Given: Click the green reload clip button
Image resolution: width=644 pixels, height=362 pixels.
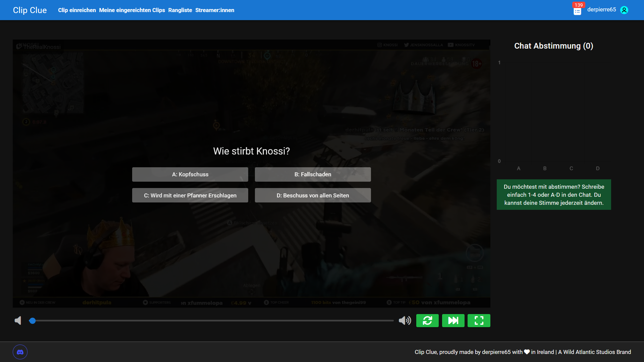Looking at the screenshot, I should coord(427,320).
